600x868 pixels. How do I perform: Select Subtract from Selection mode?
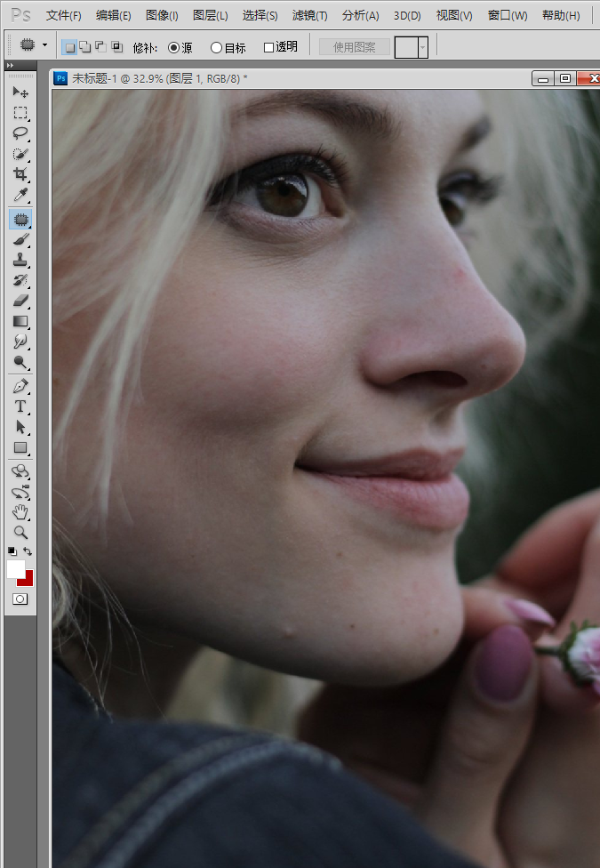click(101, 47)
